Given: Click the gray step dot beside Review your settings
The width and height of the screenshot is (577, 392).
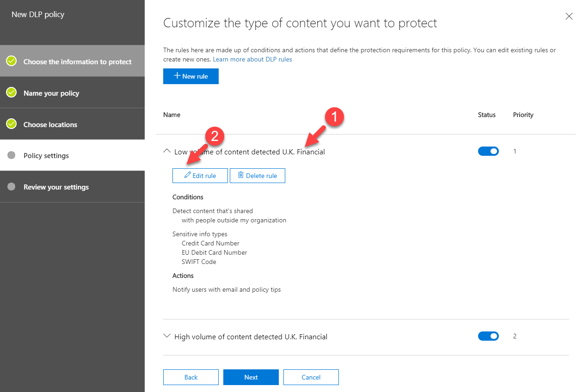Looking at the screenshot, I should click(x=12, y=187).
